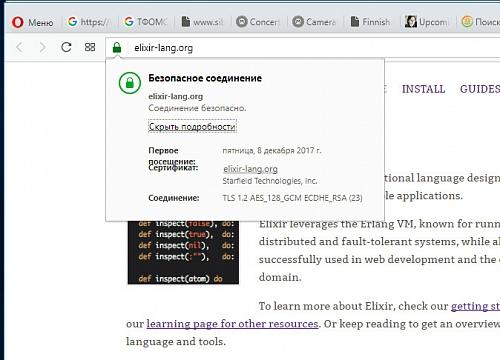The height and width of the screenshot is (360, 500).
Task: Click the date пятница, 8 декабря 2017
Action: click(x=272, y=150)
